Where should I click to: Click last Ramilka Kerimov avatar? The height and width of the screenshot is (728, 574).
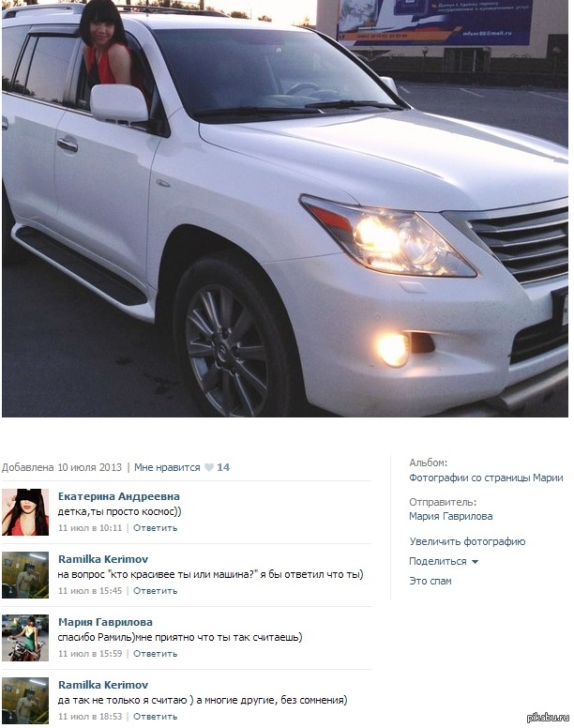tap(25, 701)
